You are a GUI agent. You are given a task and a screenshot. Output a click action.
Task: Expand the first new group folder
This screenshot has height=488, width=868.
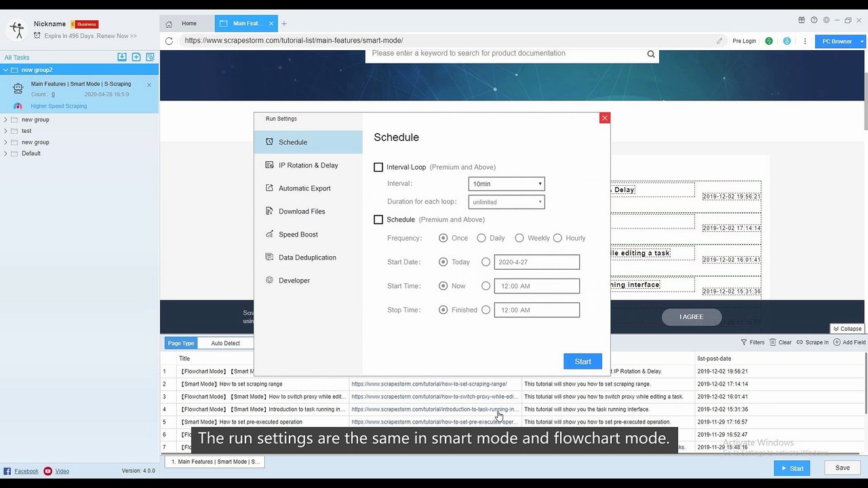pos(6,120)
